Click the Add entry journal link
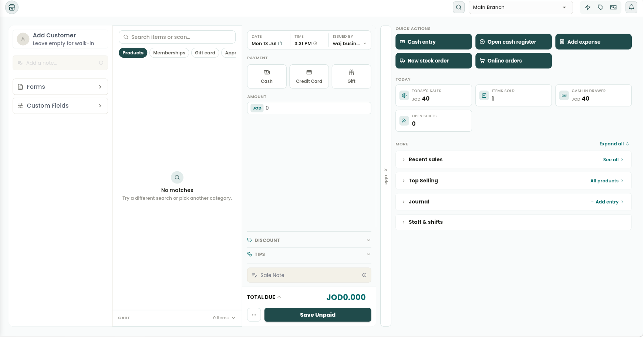644x337 pixels. pyautogui.click(x=607, y=202)
